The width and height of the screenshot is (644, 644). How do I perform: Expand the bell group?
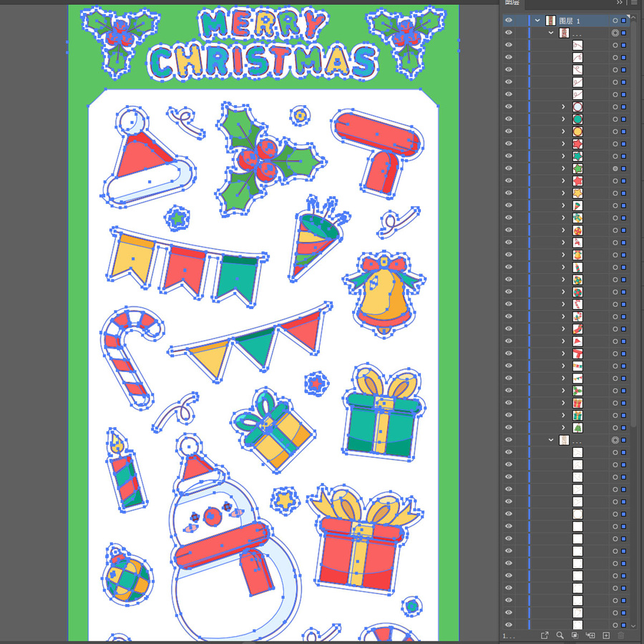coord(564,255)
